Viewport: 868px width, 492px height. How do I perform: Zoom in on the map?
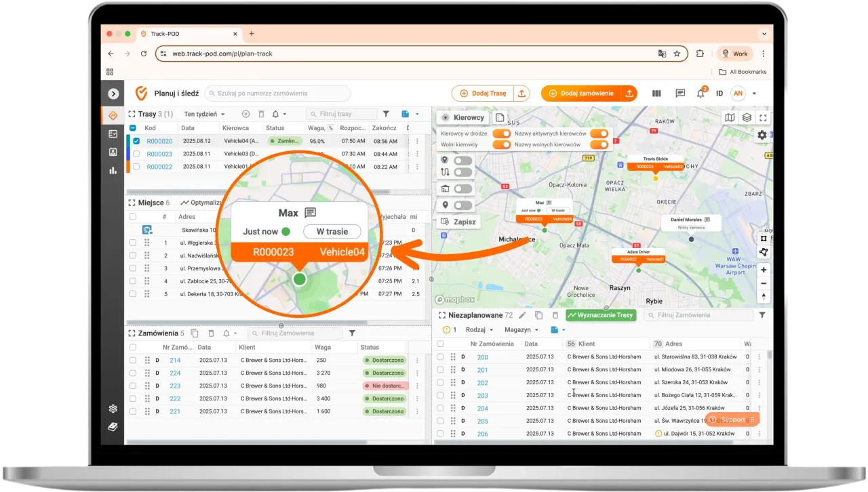click(x=764, y=270)
